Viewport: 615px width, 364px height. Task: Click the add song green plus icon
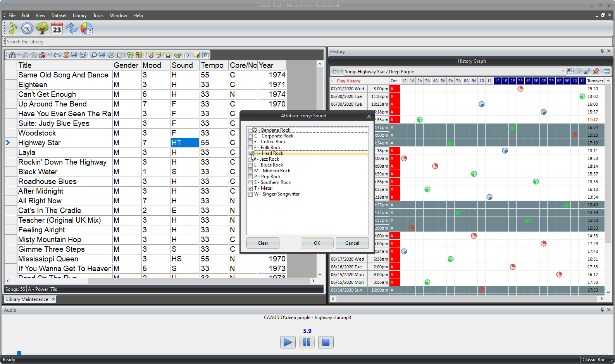pyautogui.click(x=130, y=55)
